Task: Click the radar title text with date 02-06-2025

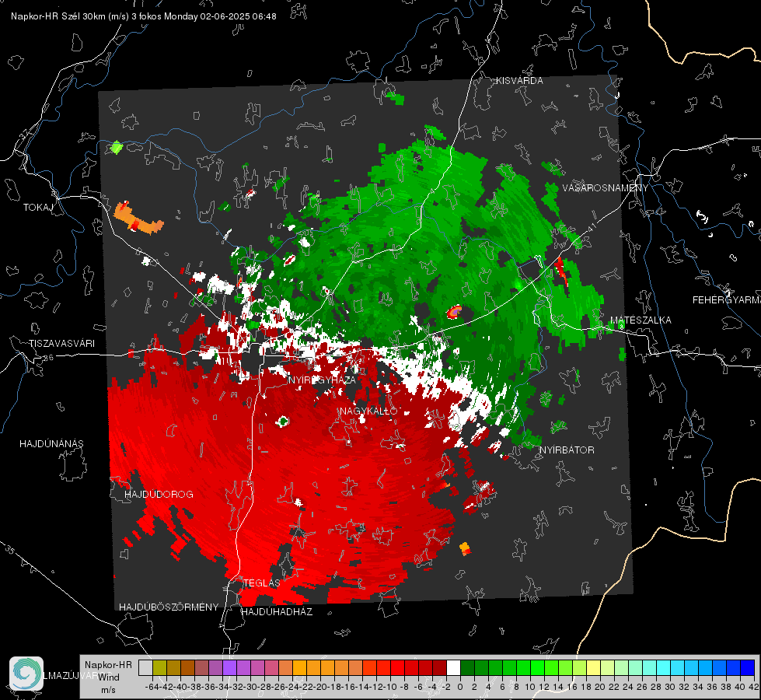Action: [144, 16]
